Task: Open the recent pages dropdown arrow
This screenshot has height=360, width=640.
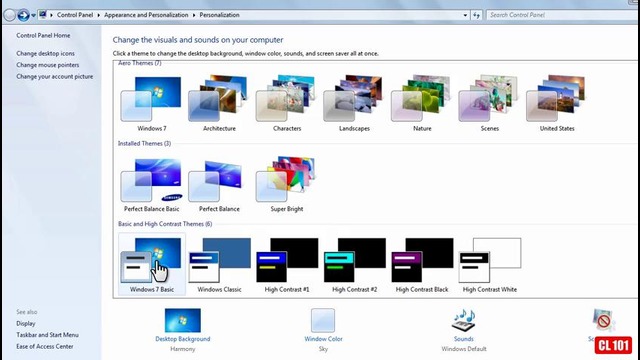Action: (33, 16)
